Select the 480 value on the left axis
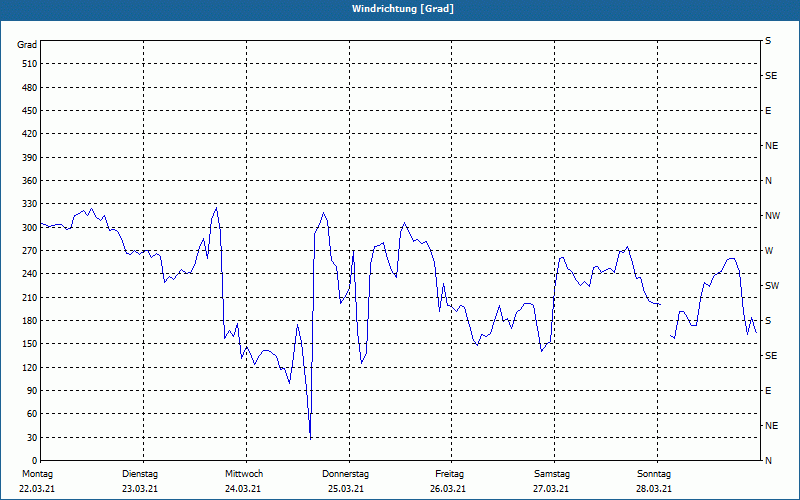The width and height of the screenshot is (800, 500). coord(30,88)
